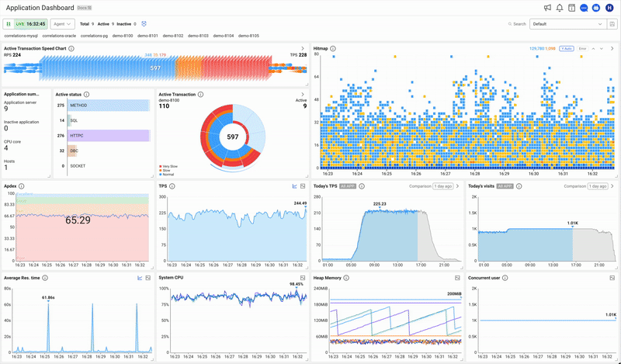Viewport: 621px width, 364px height.
Task: Show info for the Hitmap widget
Action: pos(333,49)
